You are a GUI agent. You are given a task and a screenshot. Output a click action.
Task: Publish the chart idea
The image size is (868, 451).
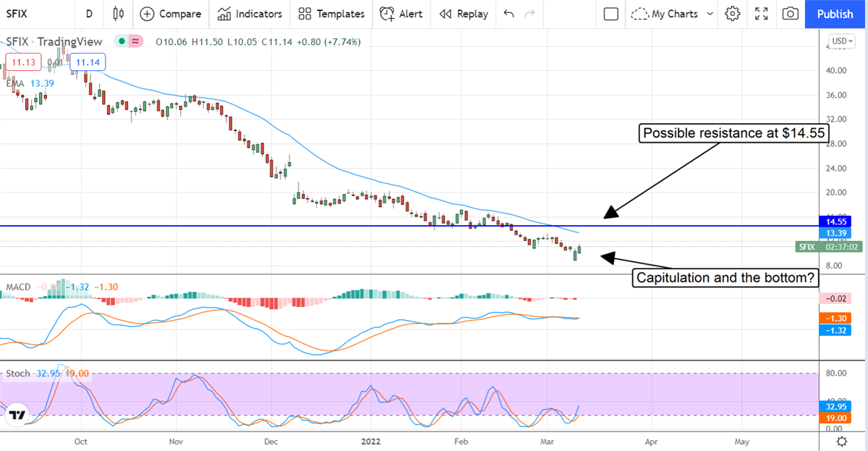[835, 14]
